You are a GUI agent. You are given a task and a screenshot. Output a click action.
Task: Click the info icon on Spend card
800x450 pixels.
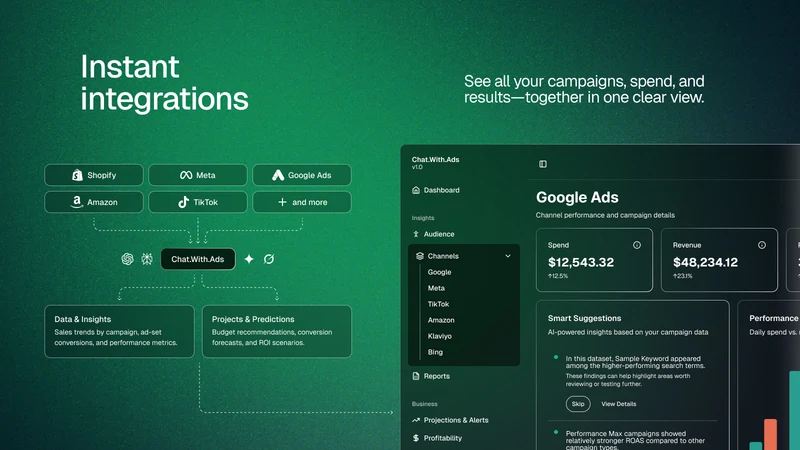pyautogui.click(x=637, y=245)
